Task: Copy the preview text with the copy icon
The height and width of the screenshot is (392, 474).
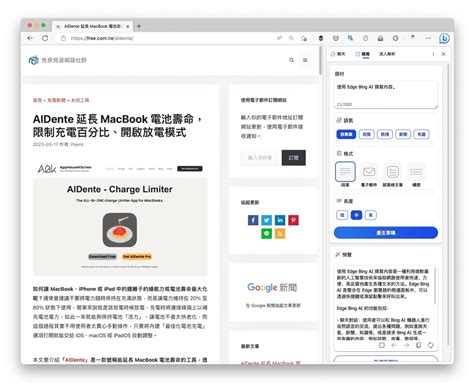Action: click(x=418, y=345)
